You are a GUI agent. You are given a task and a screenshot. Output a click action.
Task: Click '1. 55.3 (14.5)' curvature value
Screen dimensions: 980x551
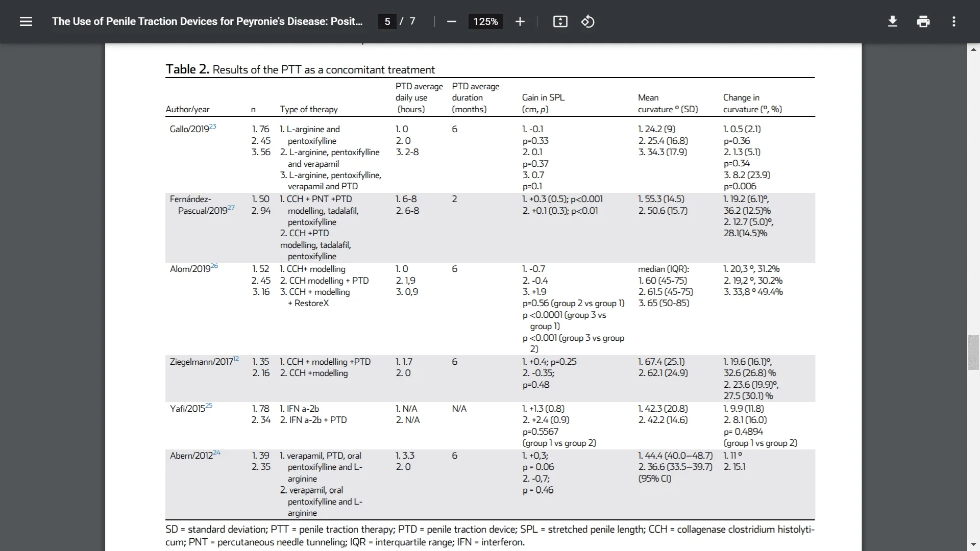point(661,199)
